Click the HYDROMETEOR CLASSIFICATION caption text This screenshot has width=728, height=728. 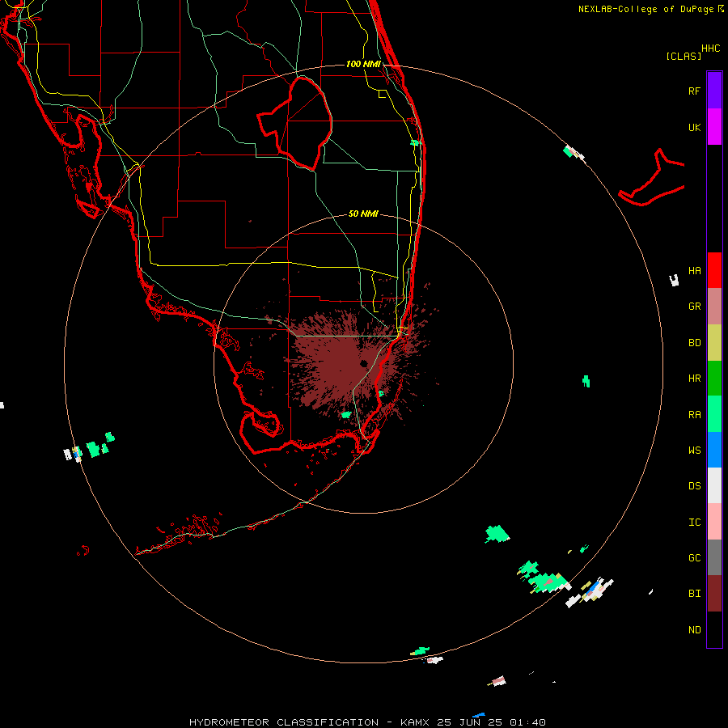click(284, 722)
